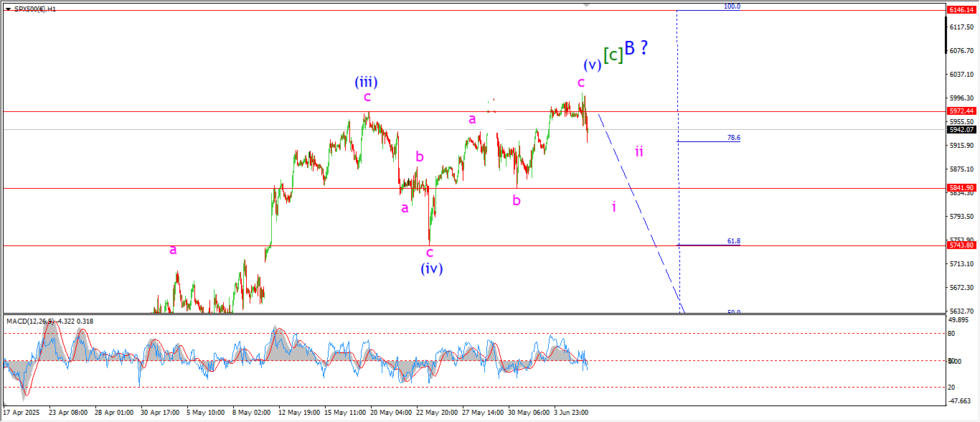Image resolution: width=980 pixels, height=422 pixels.
Task: Select the green [c] wave label
Action: [x=612, y=55]
